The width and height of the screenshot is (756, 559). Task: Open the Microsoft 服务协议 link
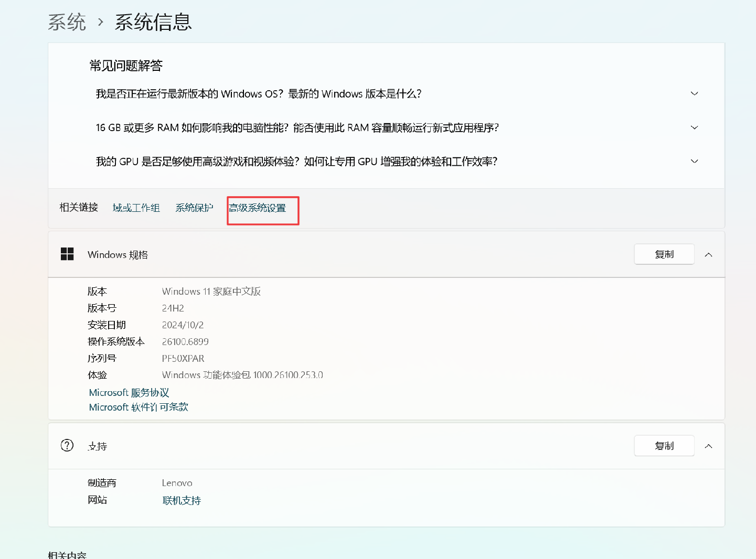tap(129, 393)
